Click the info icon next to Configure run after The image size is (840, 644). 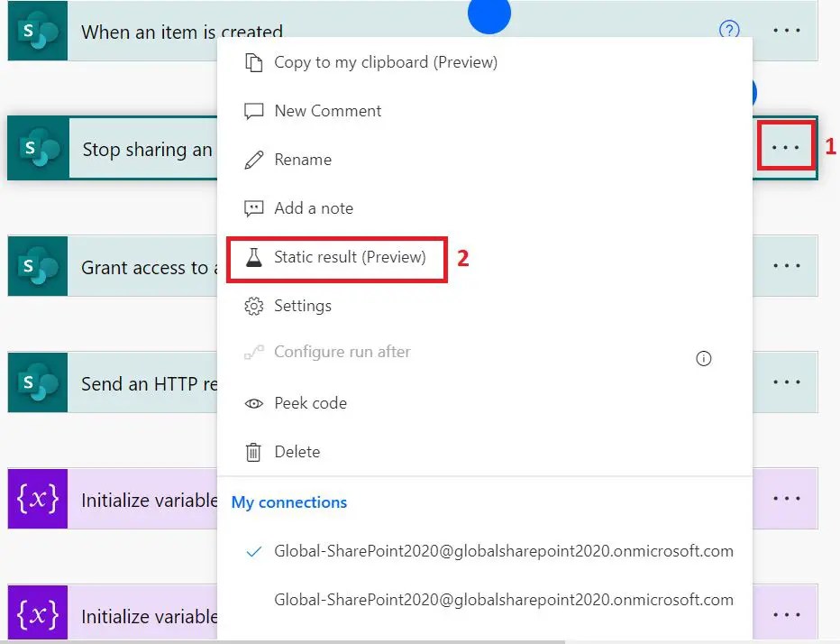point(704,358)
